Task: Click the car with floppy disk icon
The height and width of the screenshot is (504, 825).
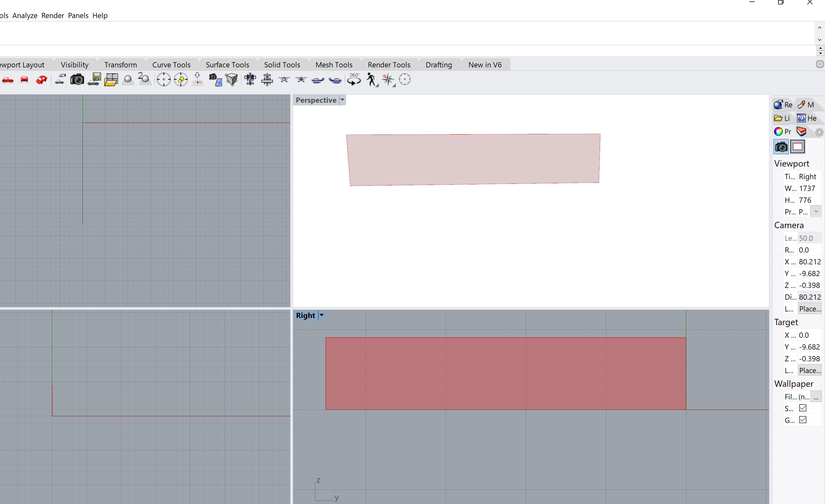Action: (x=94, y=80)
